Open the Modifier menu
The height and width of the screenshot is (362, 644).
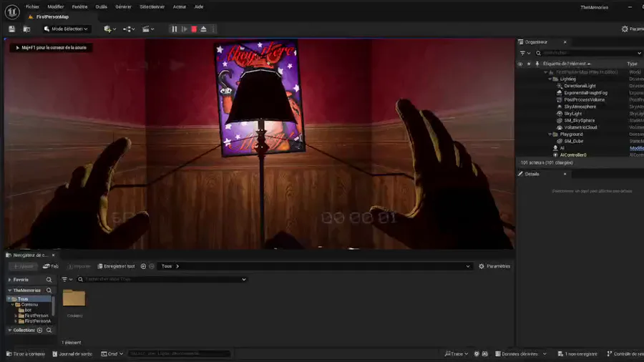55,7
